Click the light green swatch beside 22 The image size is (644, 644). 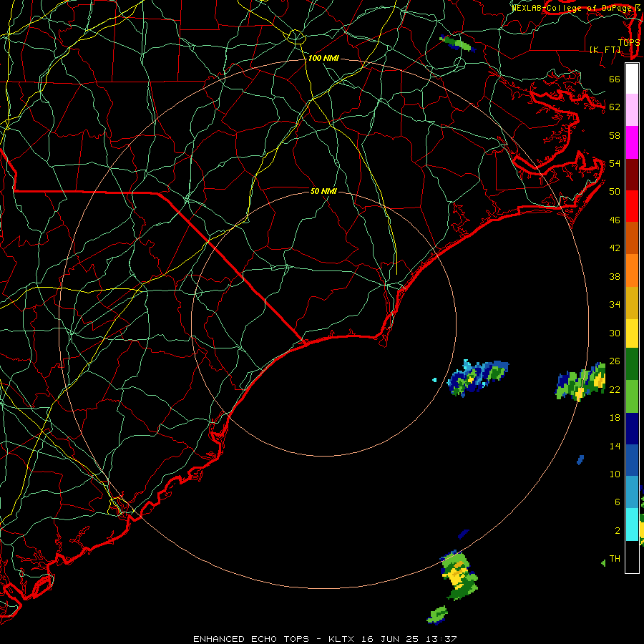click(x=632, y=396)
